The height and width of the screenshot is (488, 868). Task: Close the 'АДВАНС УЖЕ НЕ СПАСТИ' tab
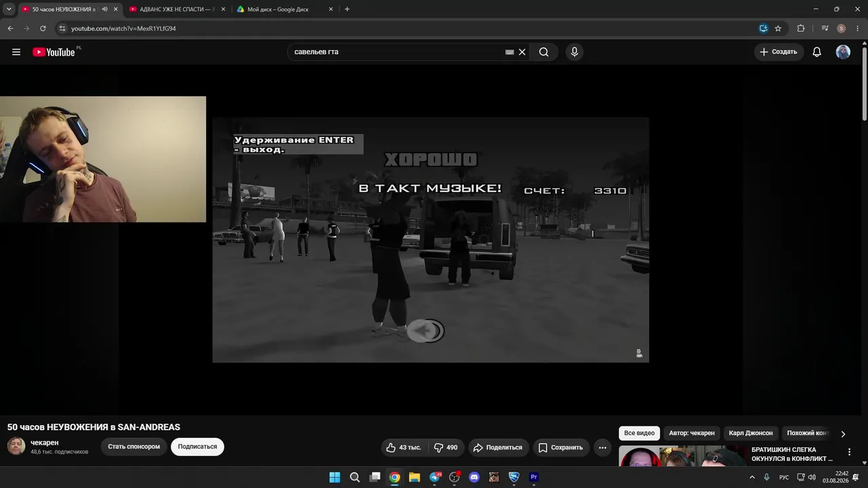coord(223,9)
